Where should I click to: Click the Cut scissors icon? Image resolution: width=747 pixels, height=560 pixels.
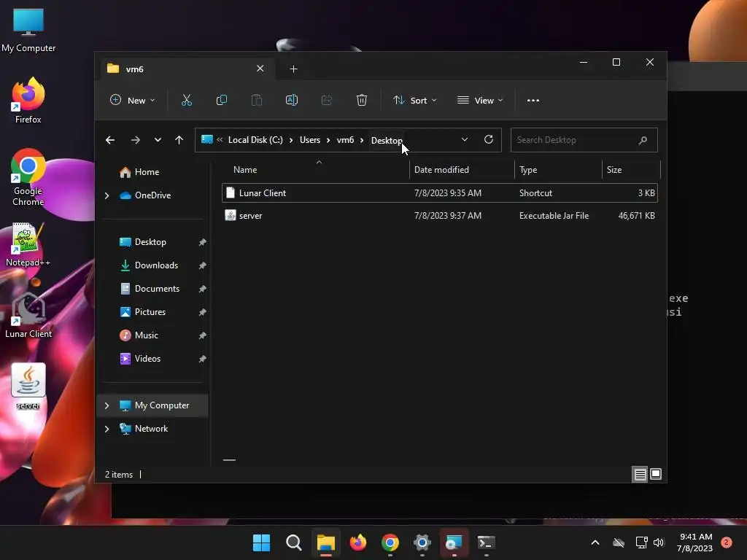[186, 100]
